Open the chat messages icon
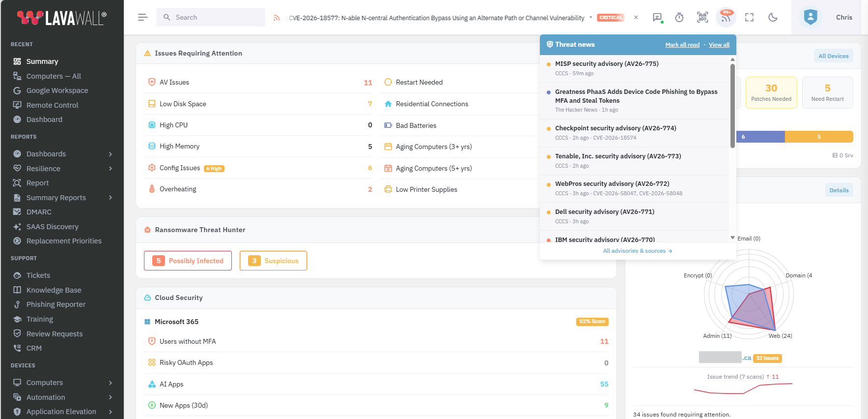The image size is (868, 419). [x=657, y=18]
